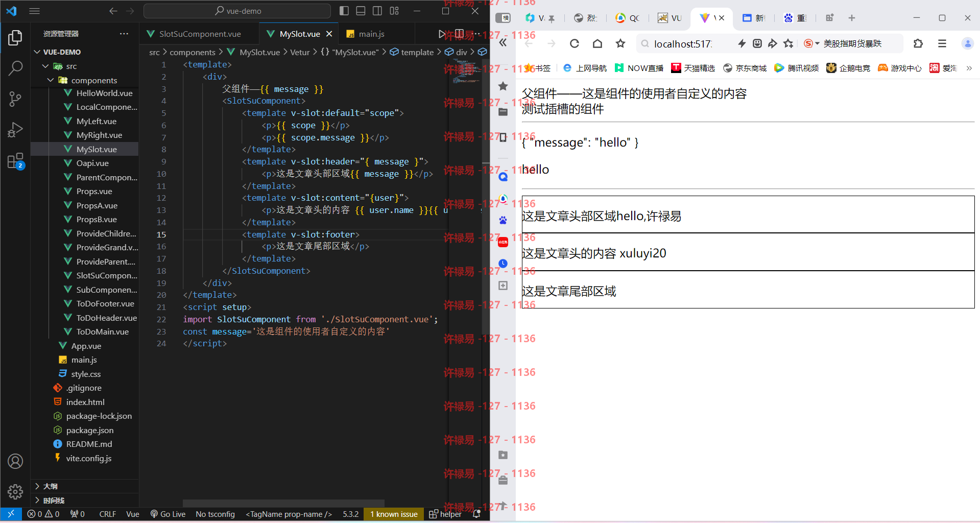This screenshot has height=523, width=980.
Task: Open the Extensions view
Action: [x=15, y=161]
